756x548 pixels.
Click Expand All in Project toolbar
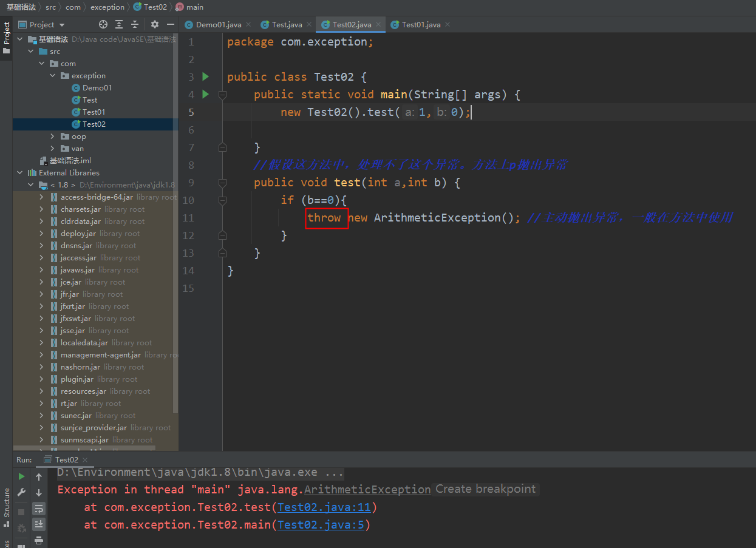pos(119,24)
